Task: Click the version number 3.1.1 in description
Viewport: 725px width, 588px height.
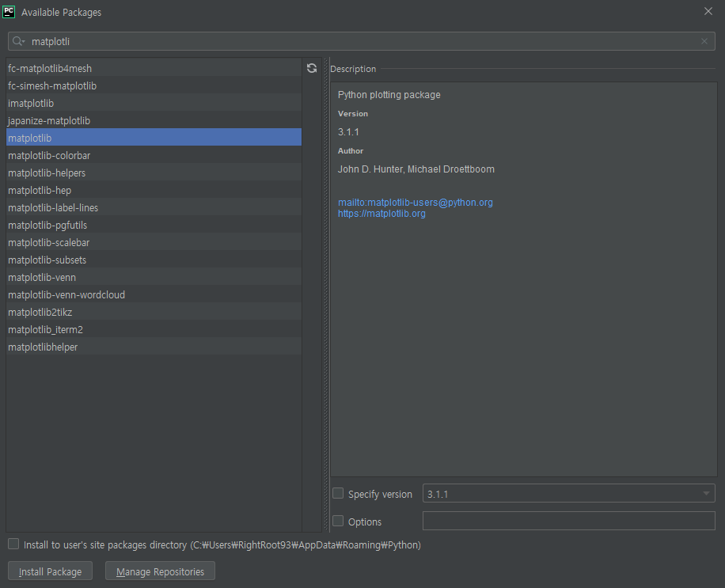Action: tap(348, 132)
